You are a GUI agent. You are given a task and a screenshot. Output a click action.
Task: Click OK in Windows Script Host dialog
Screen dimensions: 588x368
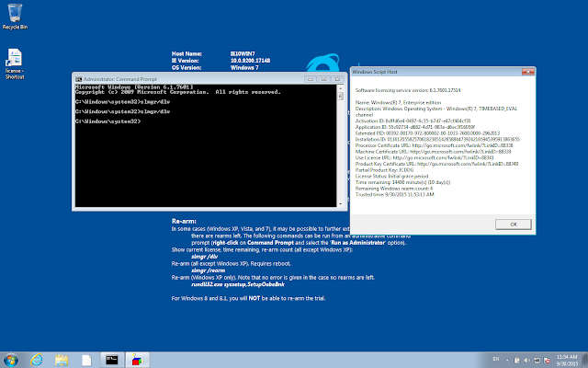tap(513, 224)
